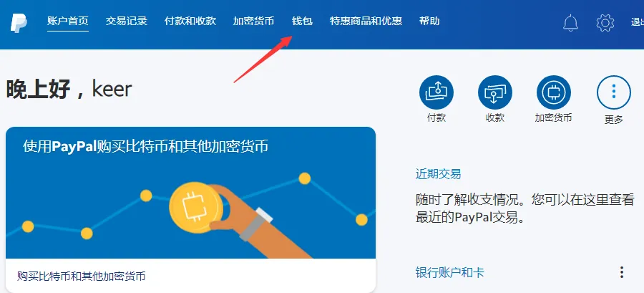Screen dimensions: 644x293
Task: Open the 近期交易 link
Action: click(x=438, y=174)
